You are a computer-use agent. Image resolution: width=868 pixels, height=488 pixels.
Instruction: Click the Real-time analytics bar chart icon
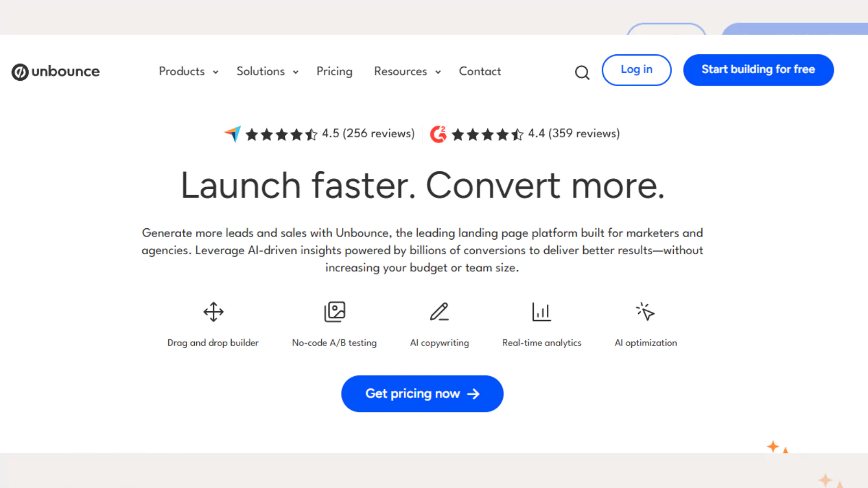[x=541, y=312]
